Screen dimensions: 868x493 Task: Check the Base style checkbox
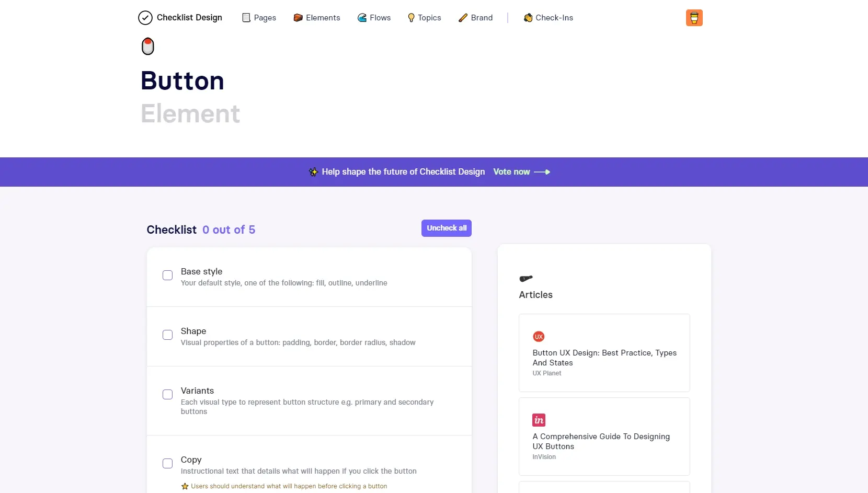click(x=167, y=275)
